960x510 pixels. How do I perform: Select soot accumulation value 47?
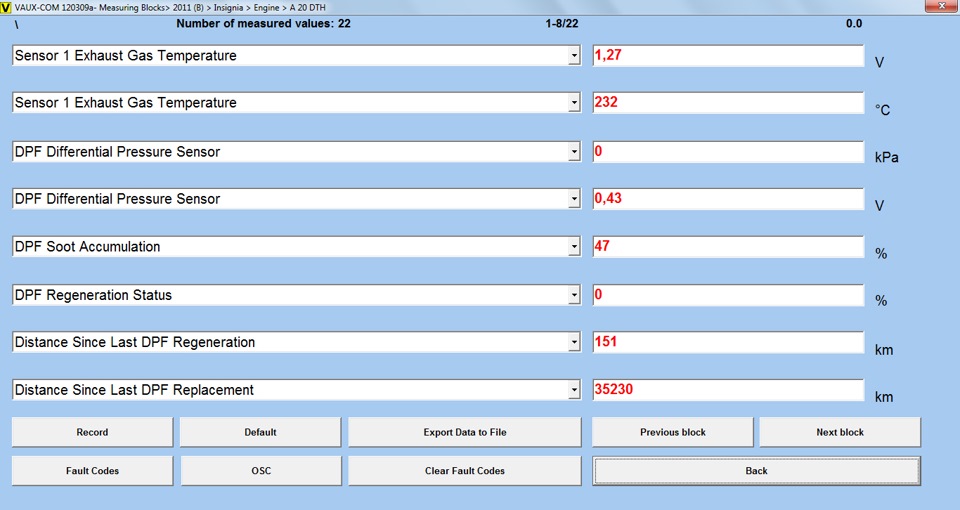(x=728, y=246)
